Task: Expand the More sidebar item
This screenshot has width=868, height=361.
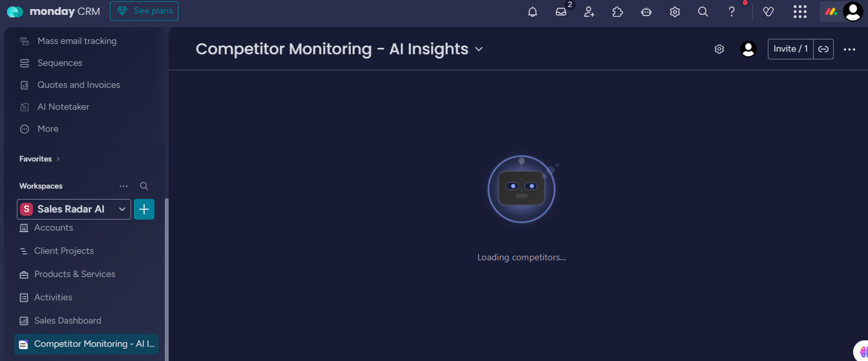Action: pyautogui.click(x=48, y=129)
